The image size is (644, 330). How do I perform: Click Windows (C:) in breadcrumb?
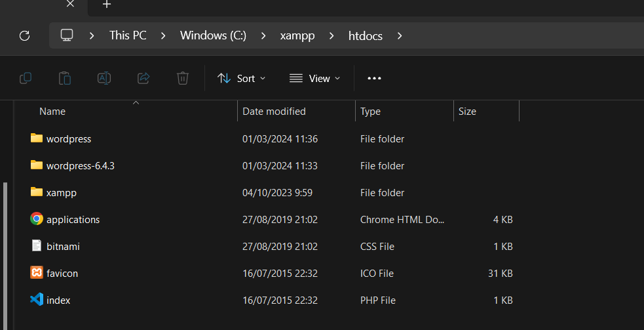coord(213,36)
